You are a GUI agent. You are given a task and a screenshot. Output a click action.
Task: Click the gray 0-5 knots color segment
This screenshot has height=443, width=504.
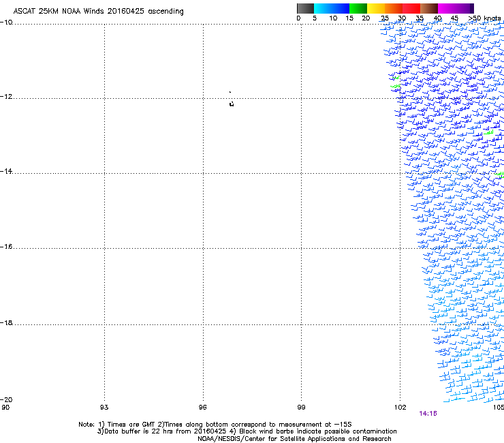pyautogui.click(x=305, y=8)
